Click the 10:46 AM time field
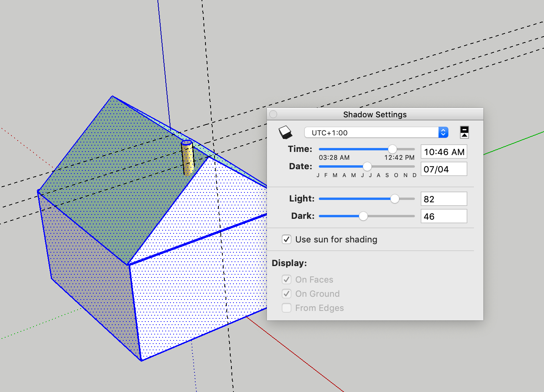The image size is (544, 392). point(444,152)
